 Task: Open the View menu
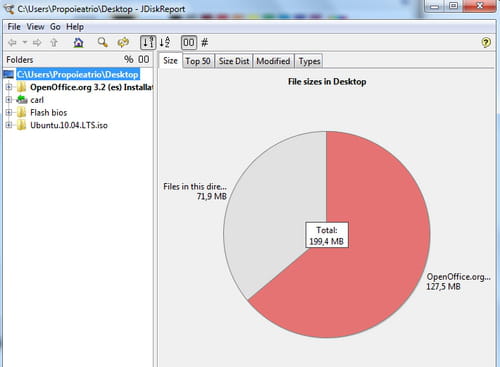coord(35,27)
